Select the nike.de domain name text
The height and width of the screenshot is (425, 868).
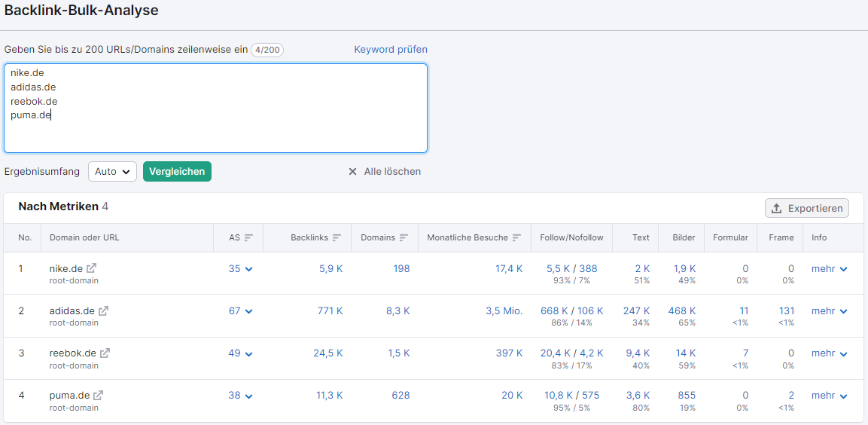(66, 269)
